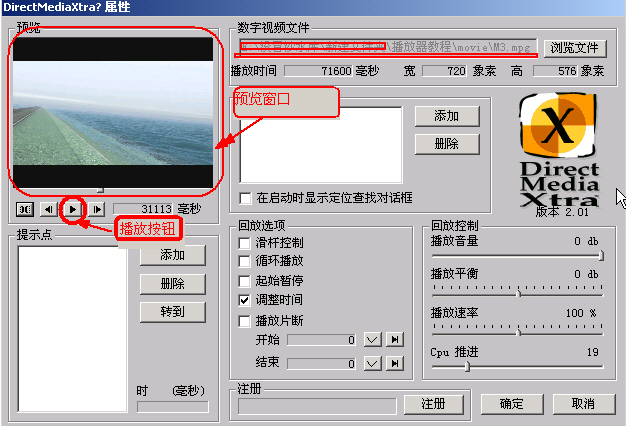
Task: Click down-arrow button next to 开始 field
Action: tap(372, 340)
